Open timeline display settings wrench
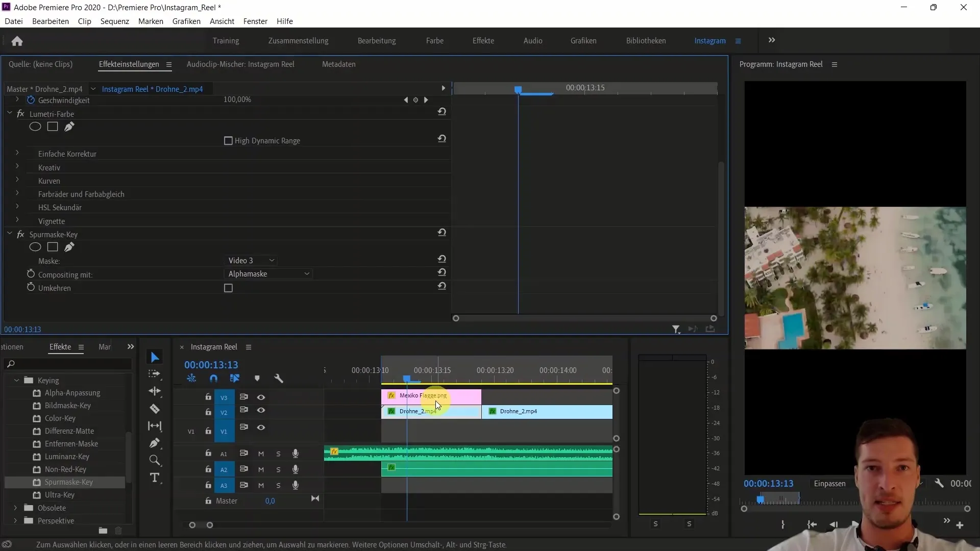The width and height of the screenshot is (980, 551). pyautogui.click(x=279, y=379)
